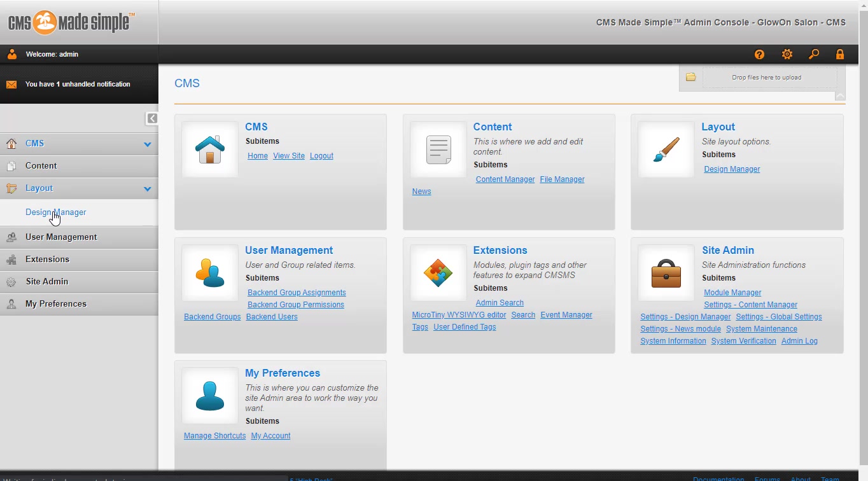Open the Content Manager link
The height and width of the screenshot is (481, 868).
[x=505, y=179]
